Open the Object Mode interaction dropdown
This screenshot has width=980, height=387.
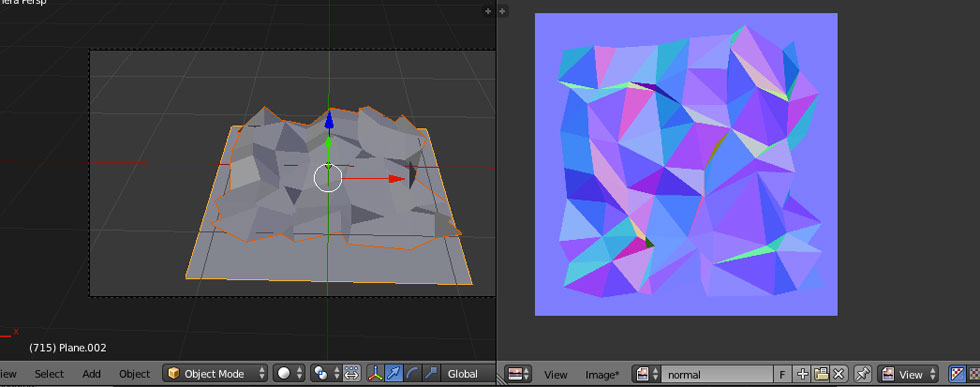coord(215,374)
